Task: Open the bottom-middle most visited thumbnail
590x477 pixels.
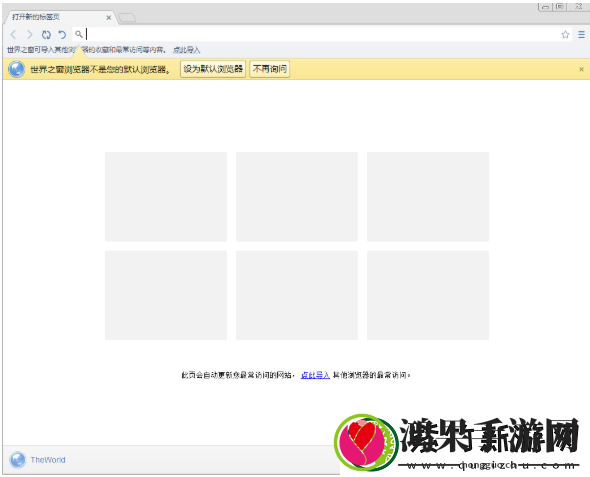Action: pyautogui.click(x=297, y=295)
